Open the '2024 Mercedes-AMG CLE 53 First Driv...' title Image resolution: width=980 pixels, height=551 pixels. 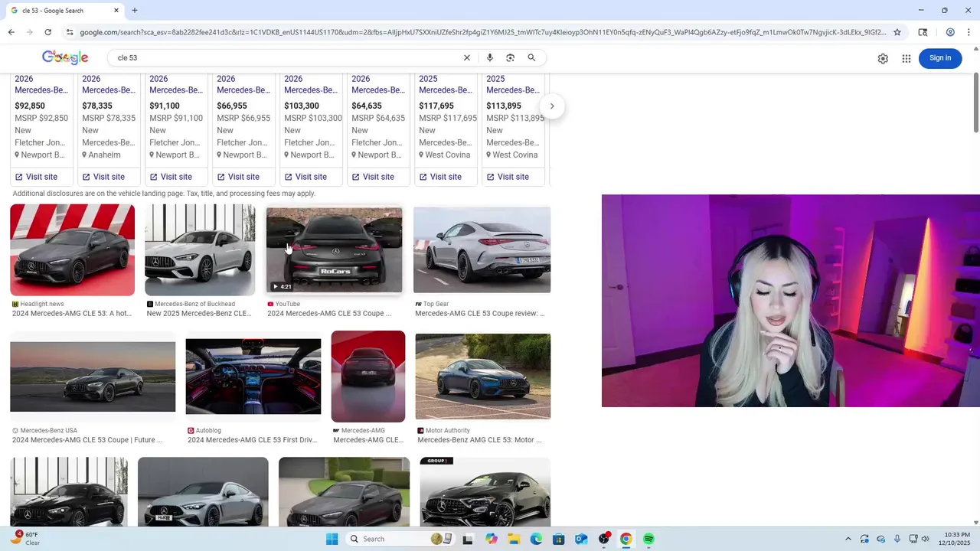point(252,440)
